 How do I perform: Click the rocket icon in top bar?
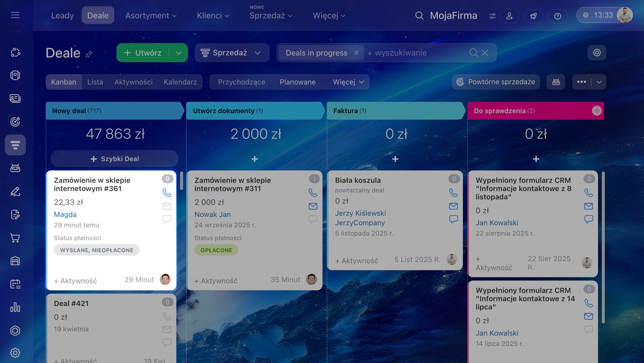(533, 16)
